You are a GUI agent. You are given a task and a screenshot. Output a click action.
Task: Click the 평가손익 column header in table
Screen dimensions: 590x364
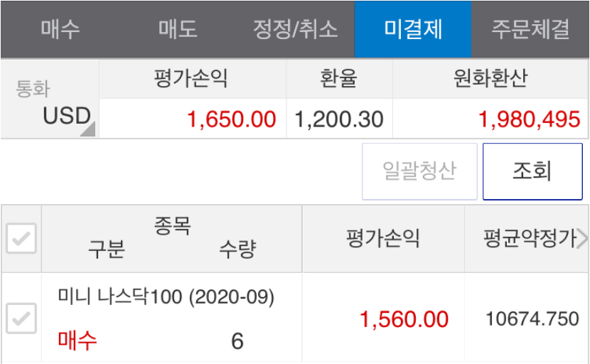tap(383, 239)
